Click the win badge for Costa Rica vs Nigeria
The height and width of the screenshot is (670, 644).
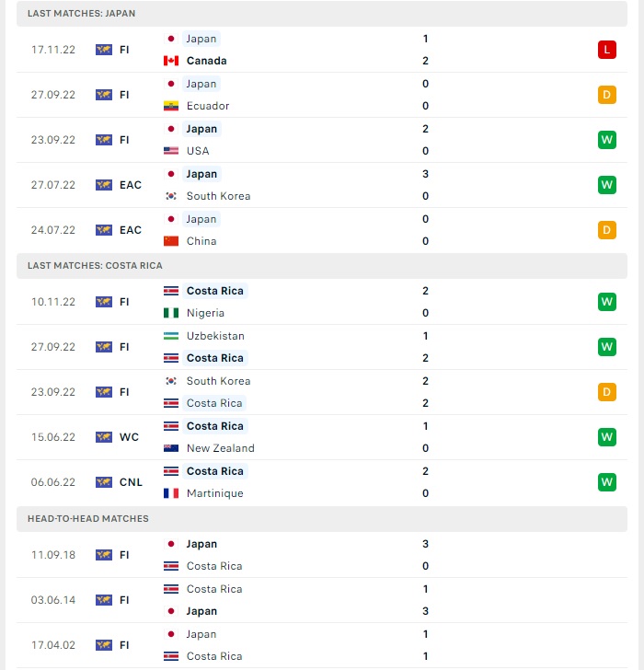click(606, 302)
